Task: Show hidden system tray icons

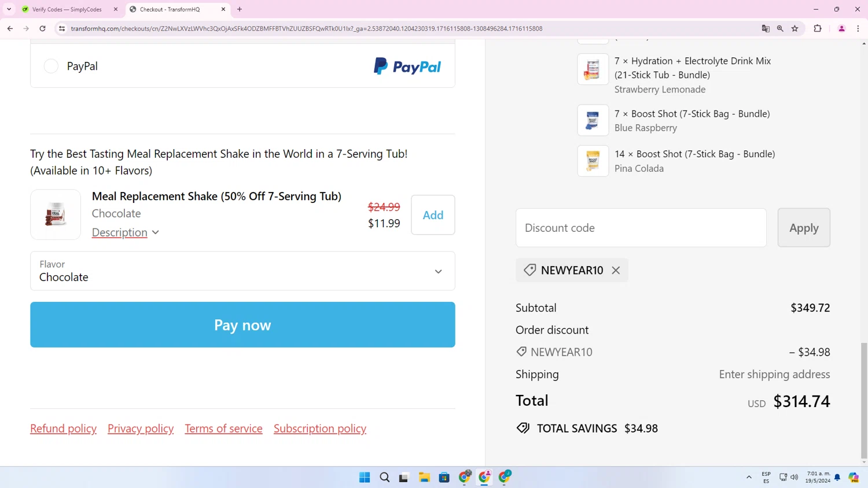Action: pyautogui.click(x=749, y=478)
